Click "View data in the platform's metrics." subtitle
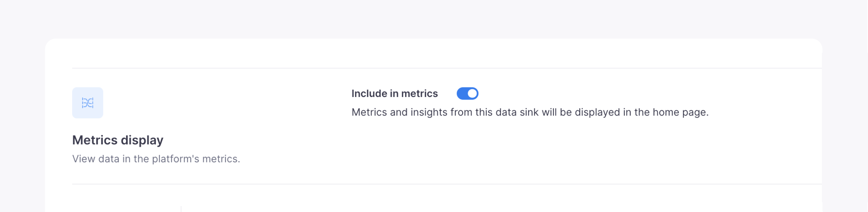Screen dimensions: 868x212 click(x=156, y=159)
